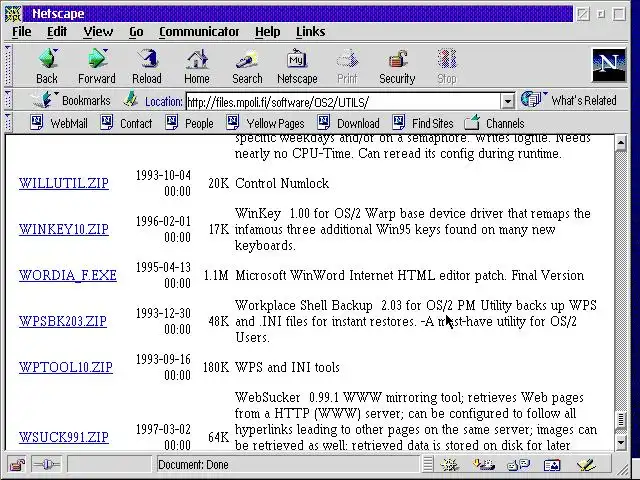
Task: Download WPSBK203.ZIP
Action: (x=63, y=321)
